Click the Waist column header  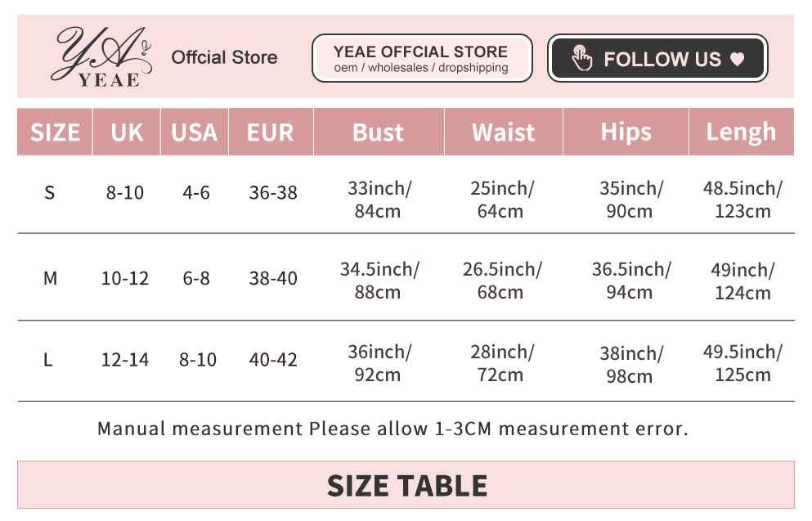coord(504,132)
